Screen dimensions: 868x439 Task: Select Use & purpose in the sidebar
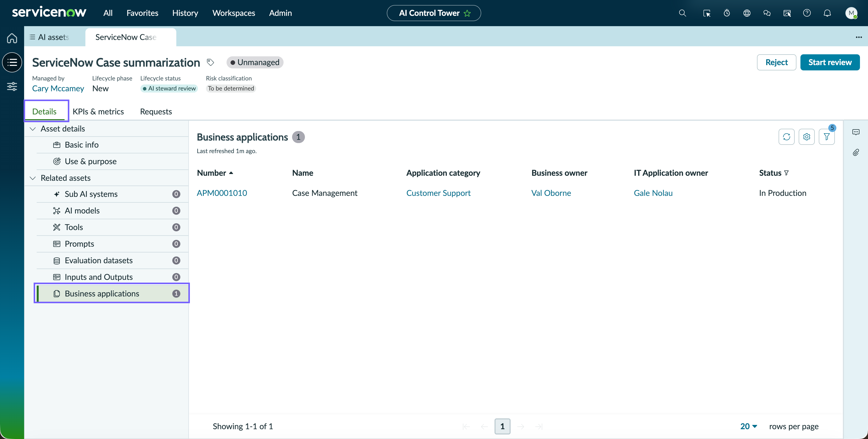point(112,162)
